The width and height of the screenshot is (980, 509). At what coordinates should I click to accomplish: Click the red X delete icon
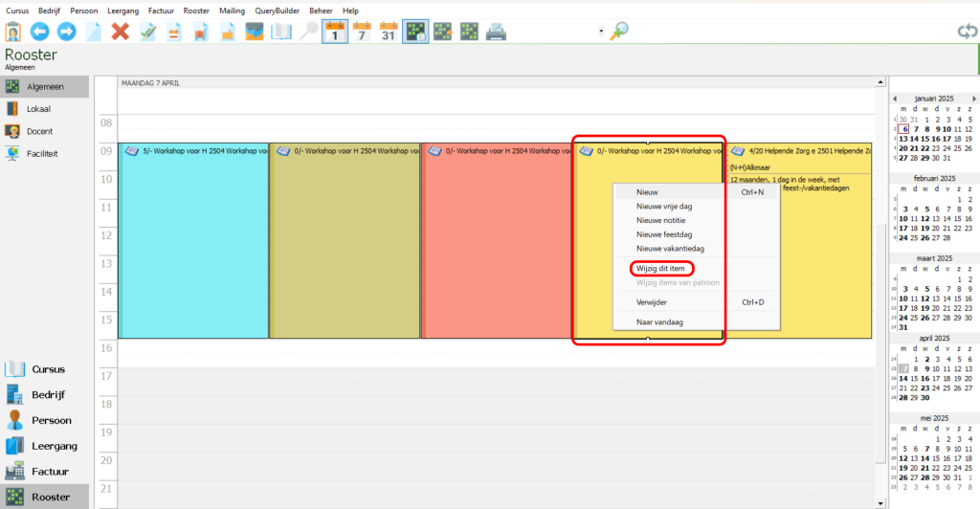coord(120,32)
